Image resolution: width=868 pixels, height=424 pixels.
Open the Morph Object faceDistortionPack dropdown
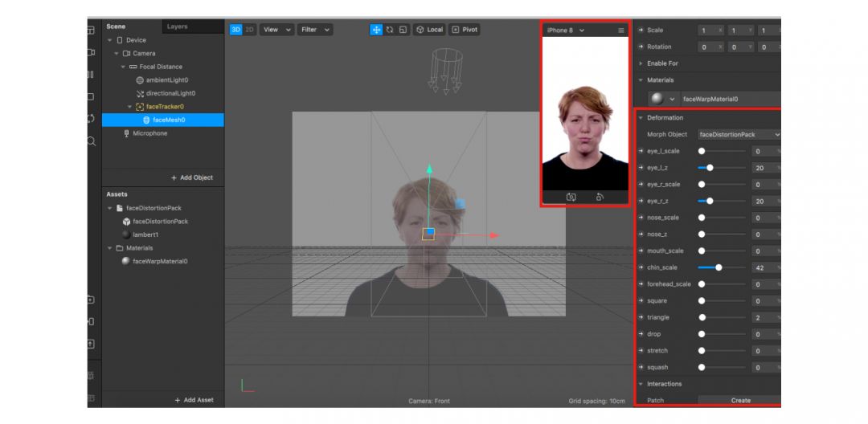point(739,135)
